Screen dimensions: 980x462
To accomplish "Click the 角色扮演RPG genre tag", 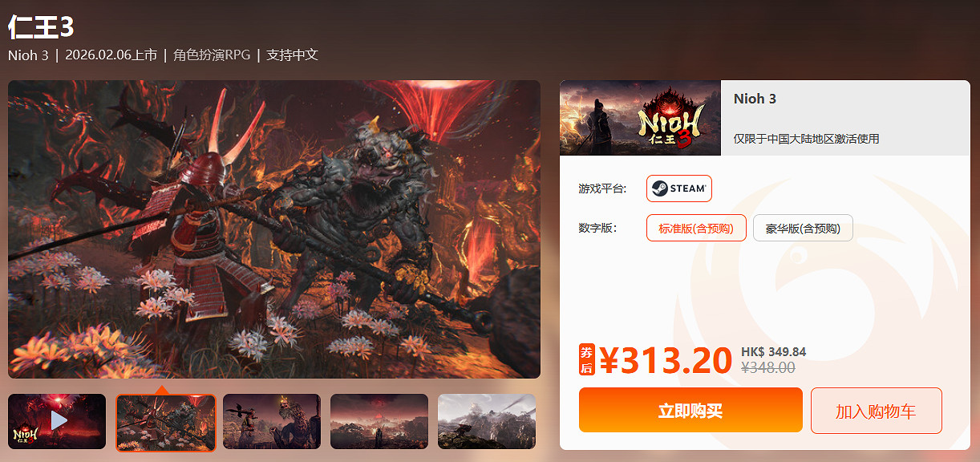I will coord(212,55).
